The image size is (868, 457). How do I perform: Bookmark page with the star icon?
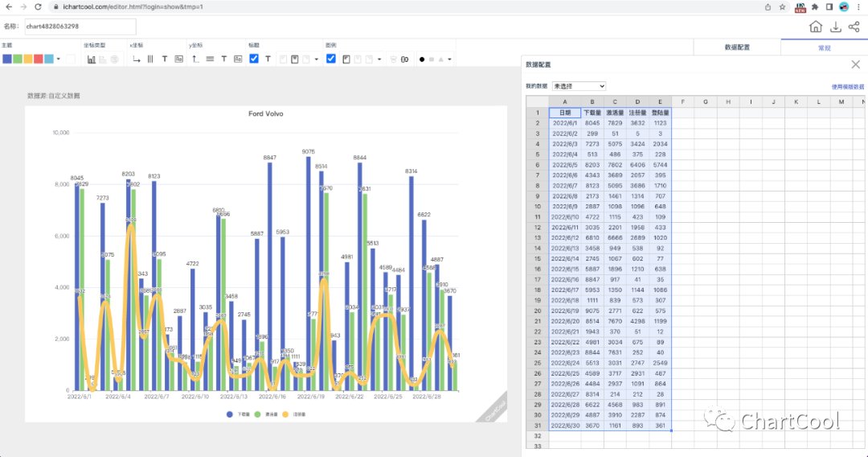click(782, 6)
